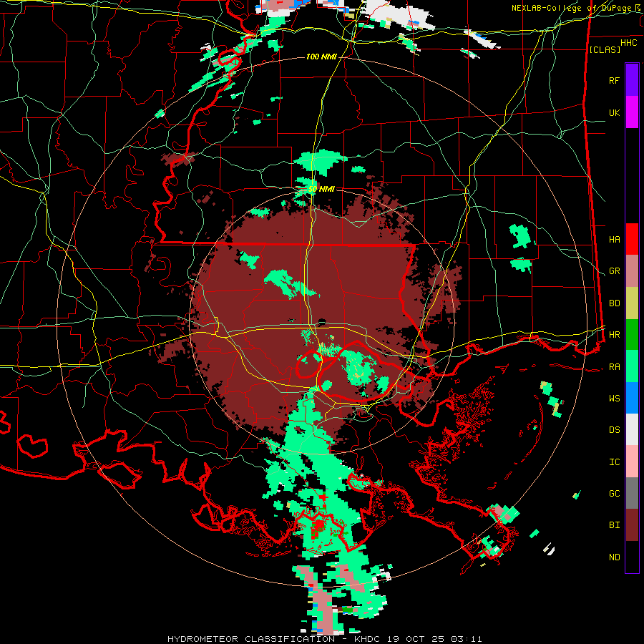Click the HR dark green legend swatch
This screenshot has width=644, height=644.
point(632,334)
